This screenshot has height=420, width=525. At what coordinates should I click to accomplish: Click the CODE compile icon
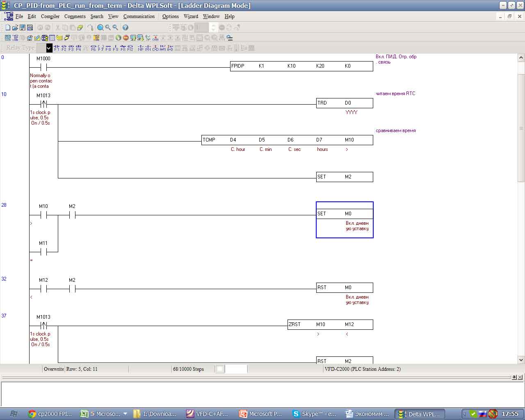pyautogui.click(x=155, y=38)
